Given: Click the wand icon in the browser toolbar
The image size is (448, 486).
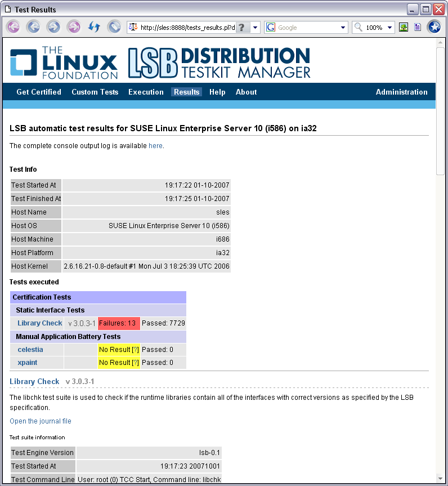Looking at the screenshot, I should 114,27.
